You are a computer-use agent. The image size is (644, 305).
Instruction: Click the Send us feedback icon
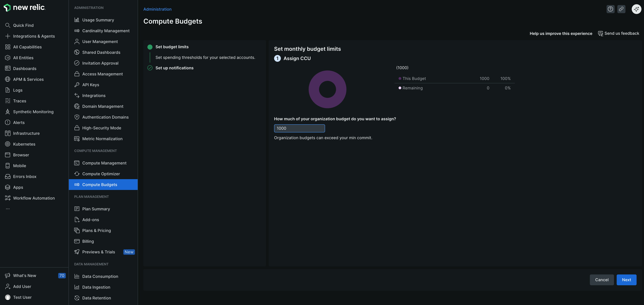pos(600,34)
